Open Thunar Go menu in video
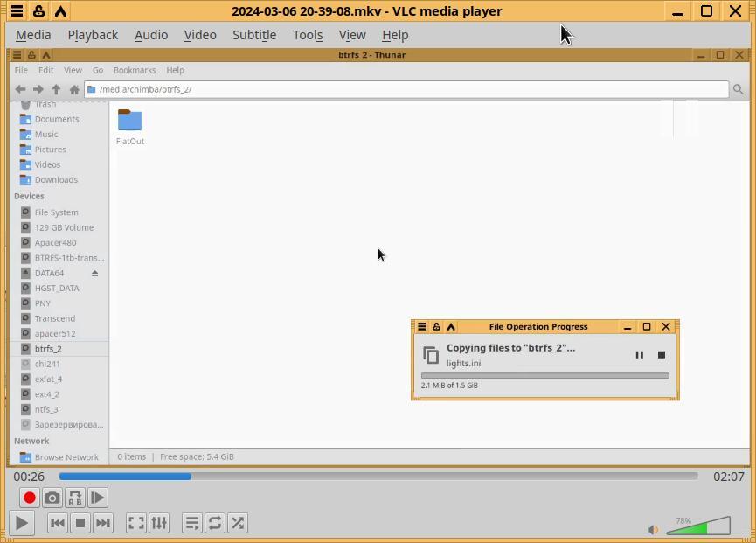The image size is (756, 543). point(98,70)
